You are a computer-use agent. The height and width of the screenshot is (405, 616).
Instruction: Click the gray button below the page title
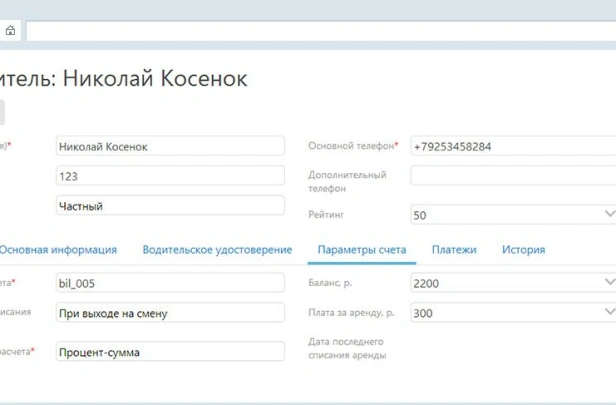pyautogui.click(x=2, y=112)
